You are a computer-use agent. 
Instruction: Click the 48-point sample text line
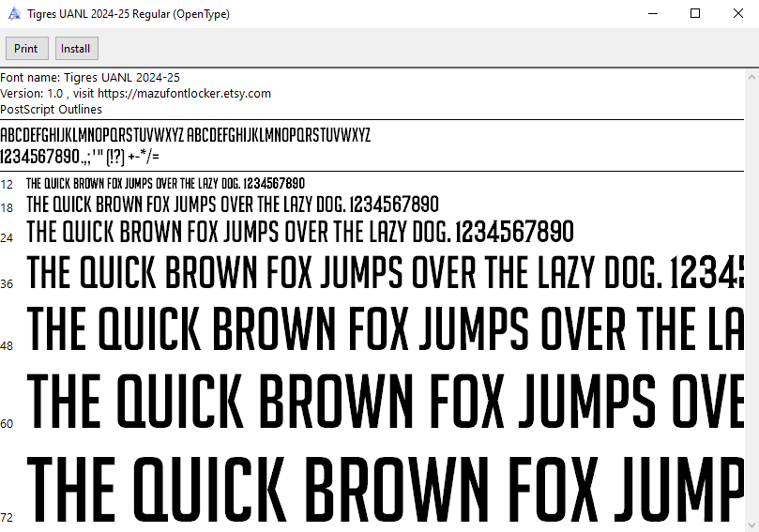pos(375,329)
